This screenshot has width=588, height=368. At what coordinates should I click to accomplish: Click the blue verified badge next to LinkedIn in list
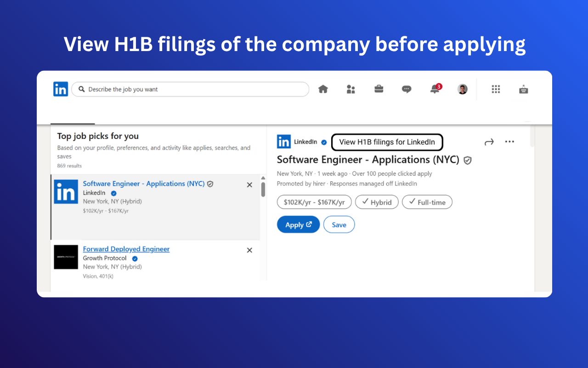[x=114, y=193]
